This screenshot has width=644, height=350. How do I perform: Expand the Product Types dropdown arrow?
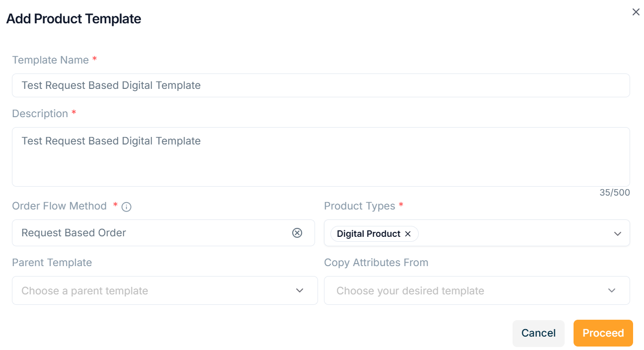(618, 234)
